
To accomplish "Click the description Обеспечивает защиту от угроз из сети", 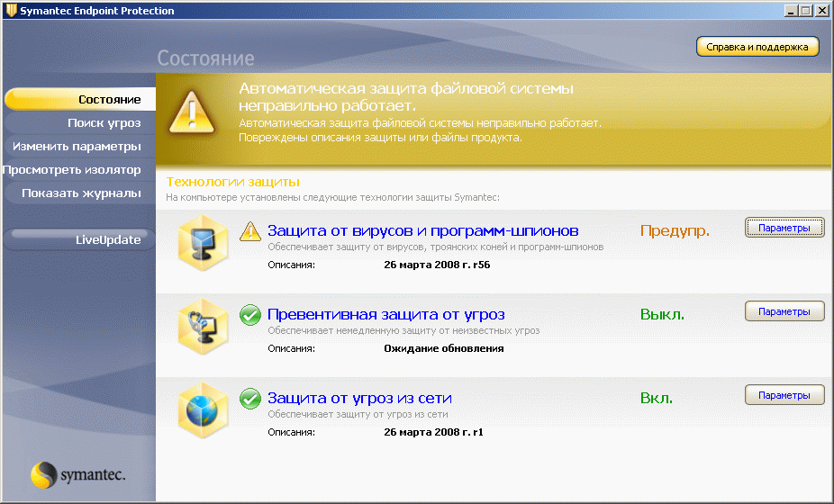I will (x=358, y=414).
